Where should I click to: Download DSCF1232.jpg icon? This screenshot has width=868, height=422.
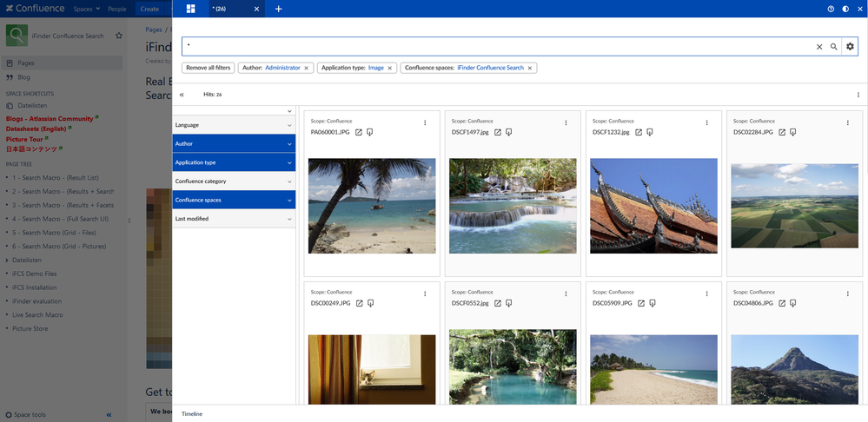650,132
